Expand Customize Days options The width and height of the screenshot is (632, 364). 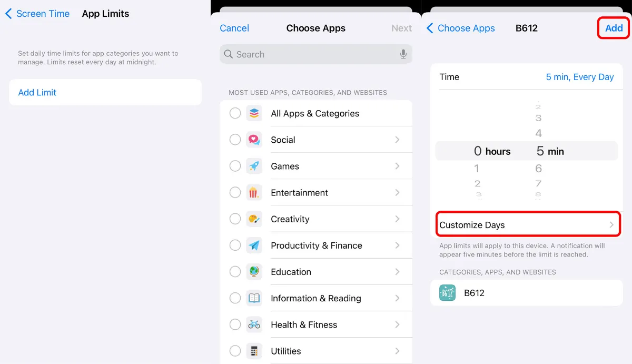[527, 224]
